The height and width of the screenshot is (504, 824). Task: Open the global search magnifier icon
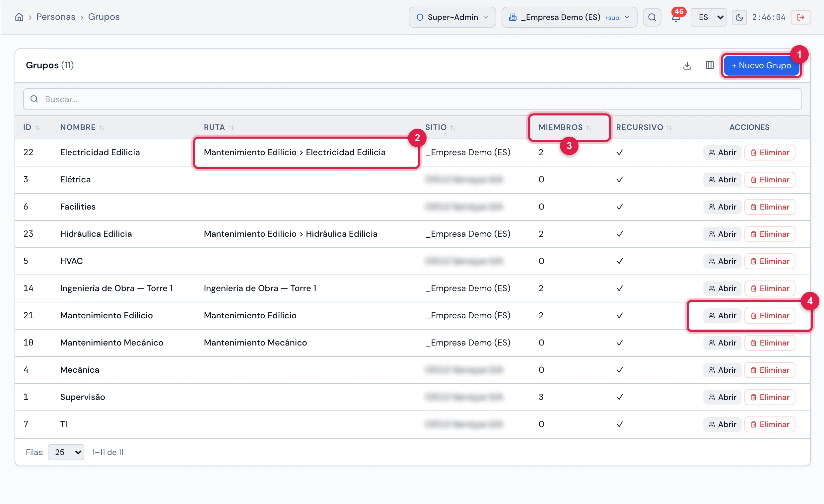(652, 17)
